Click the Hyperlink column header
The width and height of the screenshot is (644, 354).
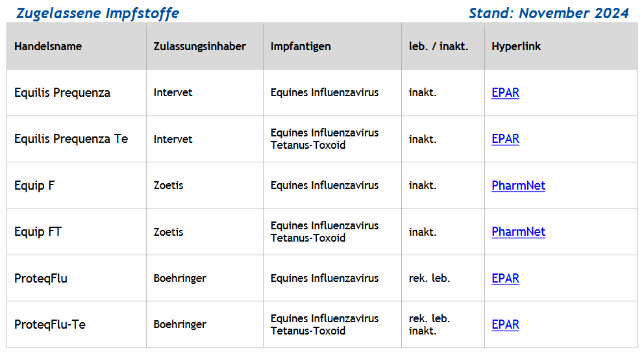coord(516,47)
